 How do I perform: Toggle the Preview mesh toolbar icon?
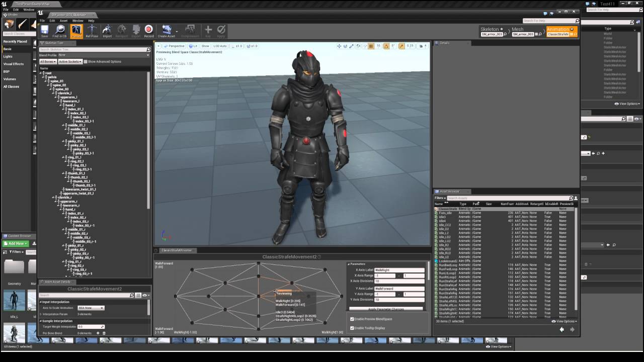(76, 31)
